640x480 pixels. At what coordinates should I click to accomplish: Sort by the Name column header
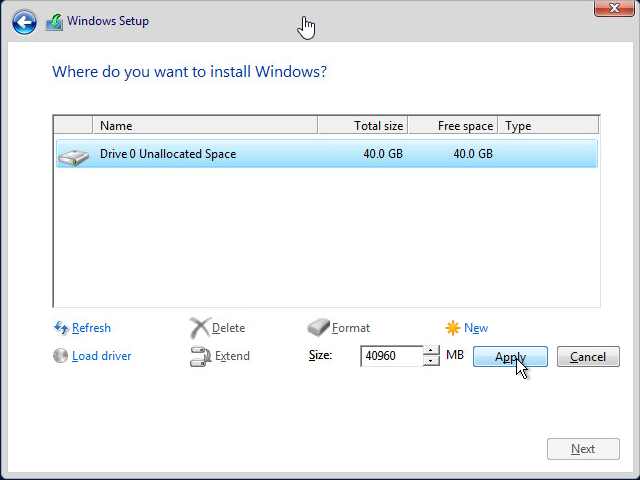pyautogui.click(x=205, y=126)
